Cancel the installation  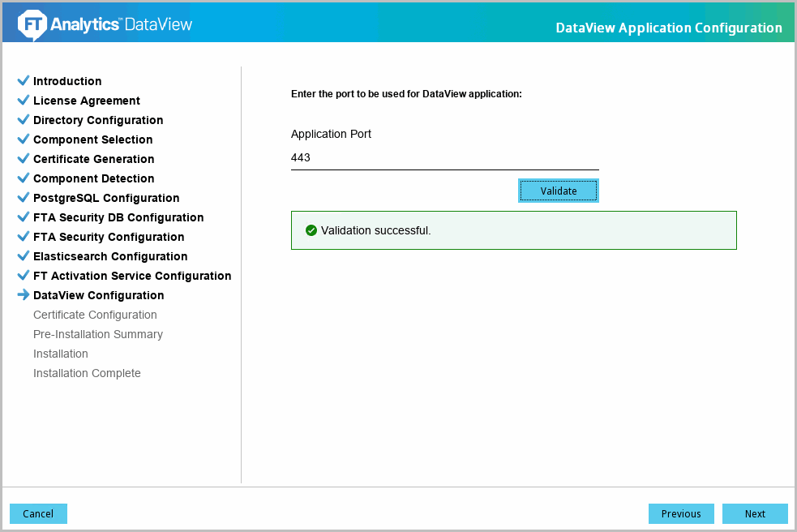pos(38,513)
